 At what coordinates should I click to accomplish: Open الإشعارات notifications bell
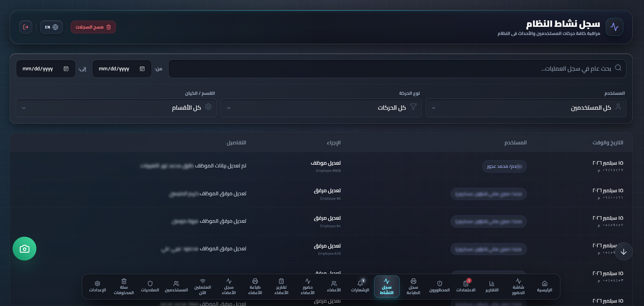[x=360, y=287]
